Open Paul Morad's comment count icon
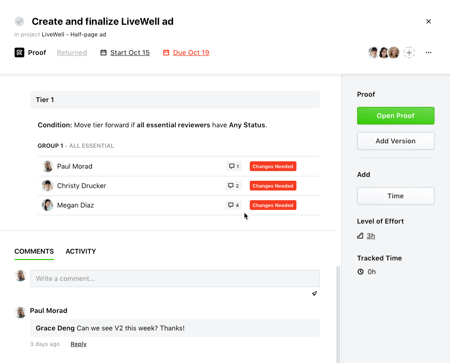This screenshot has width=450, height=363. tap(234, 166)
